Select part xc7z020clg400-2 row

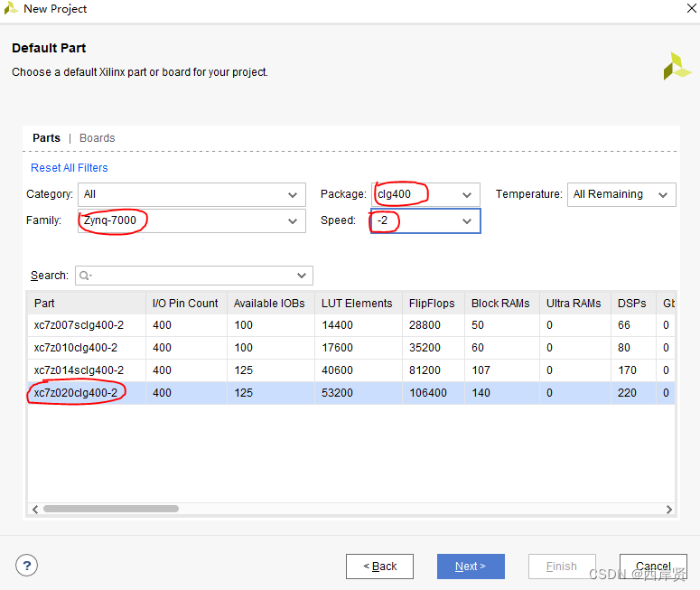click(x=350, y=393)
